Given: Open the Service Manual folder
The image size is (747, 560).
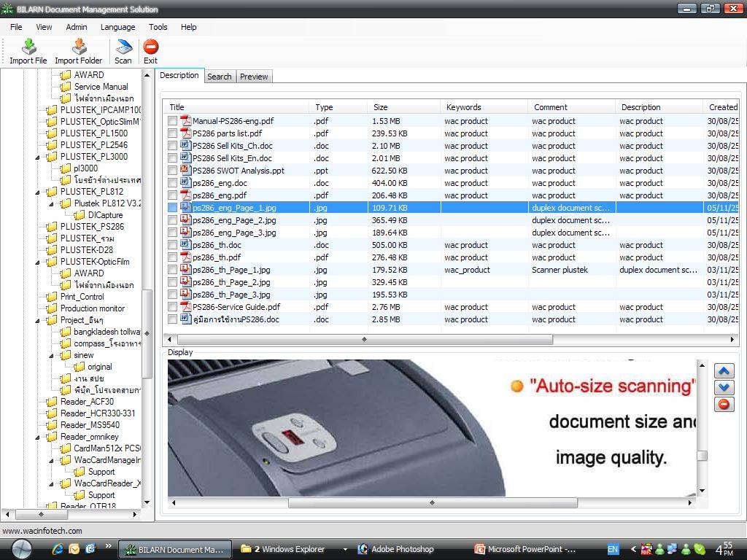Looking at the screenshot, I should 101,87.
